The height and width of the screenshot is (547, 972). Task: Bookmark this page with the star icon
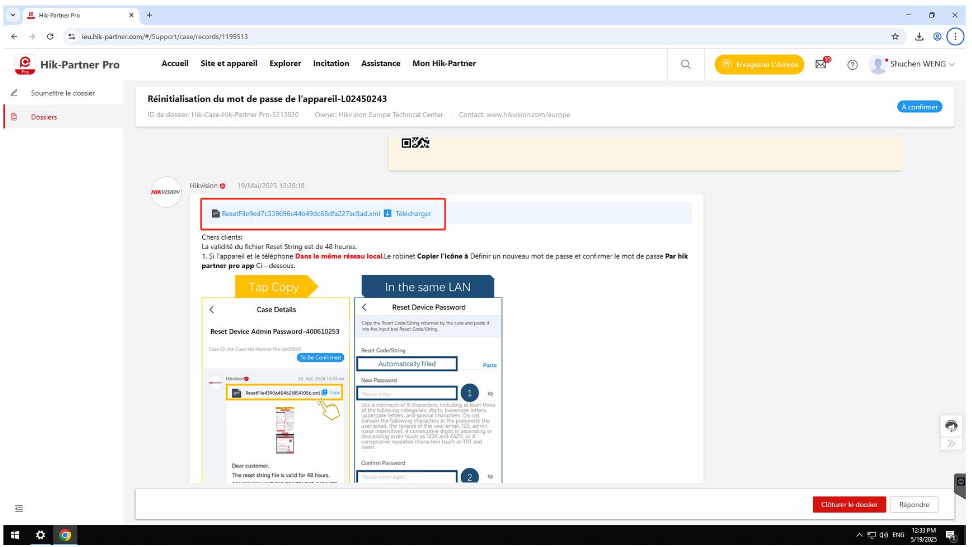tap(895, 37)
